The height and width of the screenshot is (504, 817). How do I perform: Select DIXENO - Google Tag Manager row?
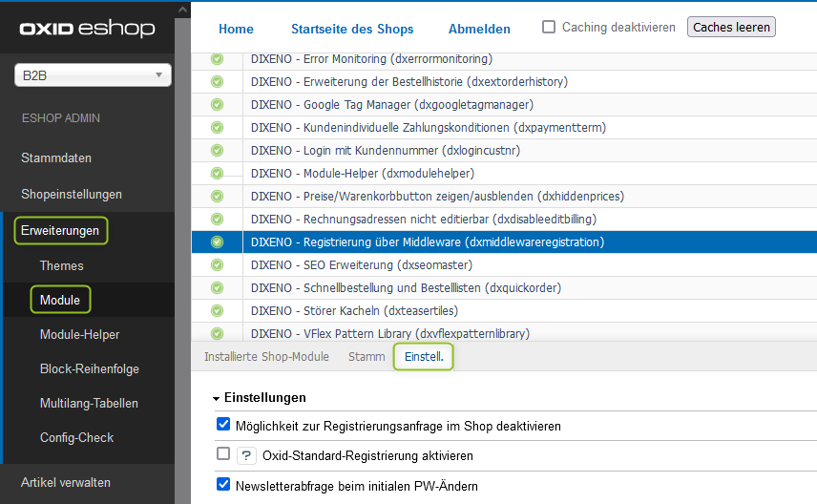(504, 105)
